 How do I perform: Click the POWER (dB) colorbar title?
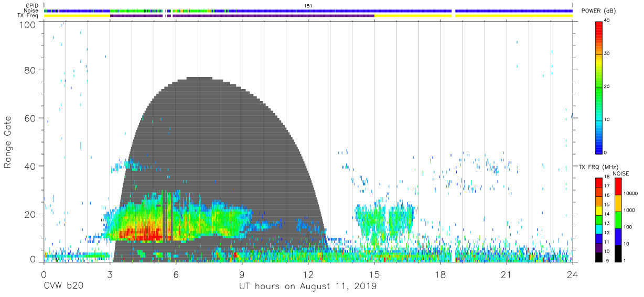[600, 11]
